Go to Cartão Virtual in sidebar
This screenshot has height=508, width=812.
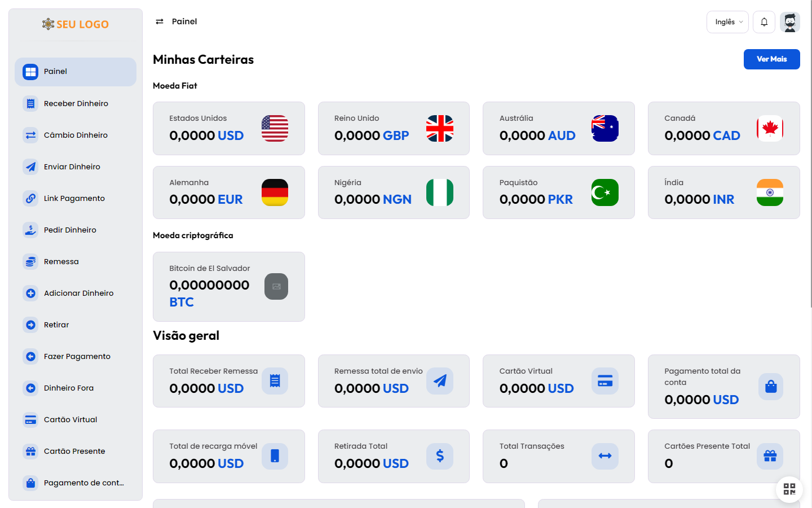coord(70,419)
